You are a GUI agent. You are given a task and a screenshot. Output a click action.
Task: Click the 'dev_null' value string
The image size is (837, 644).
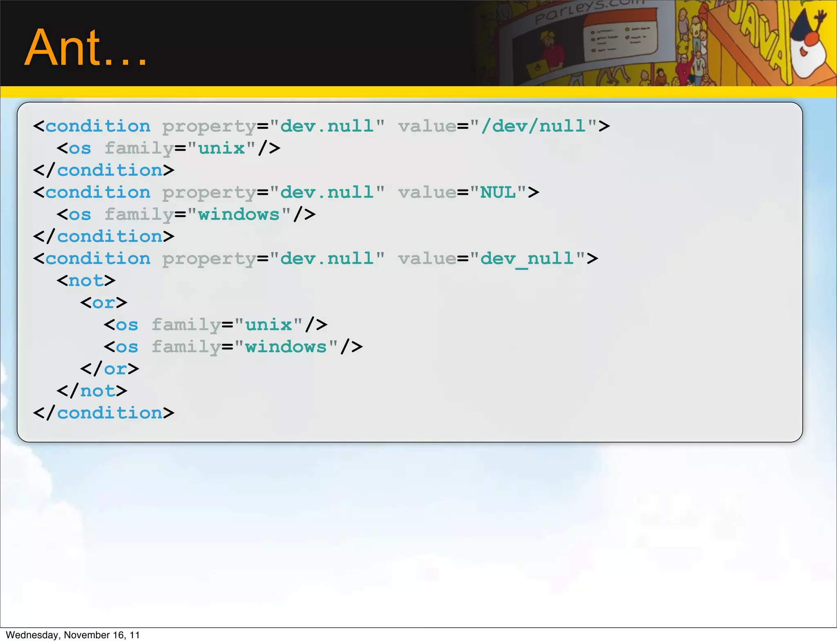(x=527, y=258)
